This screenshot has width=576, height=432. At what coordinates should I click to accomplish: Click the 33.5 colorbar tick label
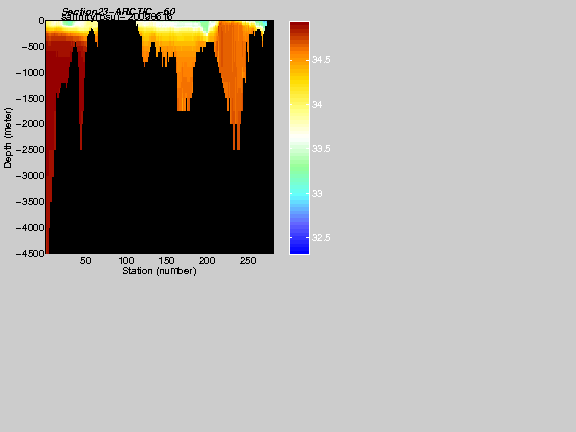(x=321, y=149)
